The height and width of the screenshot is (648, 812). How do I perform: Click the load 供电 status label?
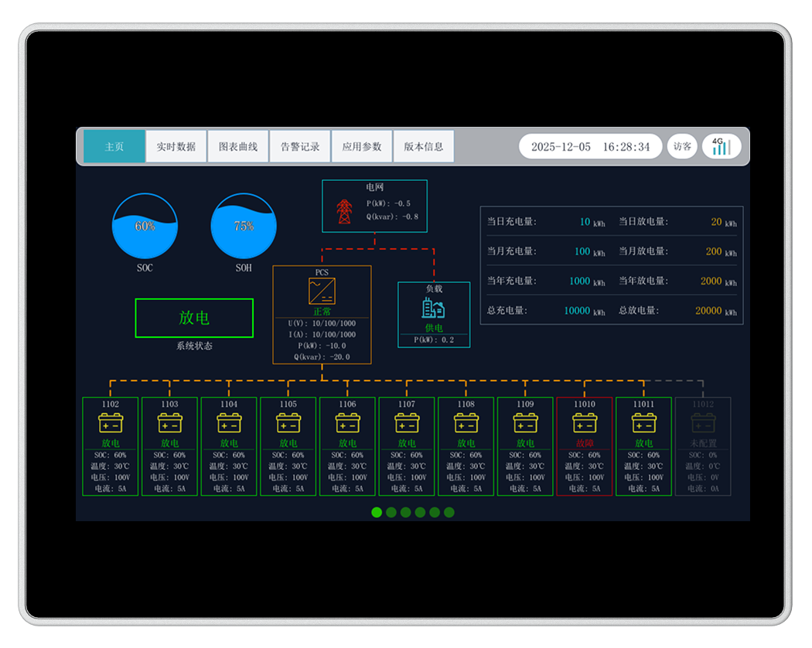tap(434, 328)
